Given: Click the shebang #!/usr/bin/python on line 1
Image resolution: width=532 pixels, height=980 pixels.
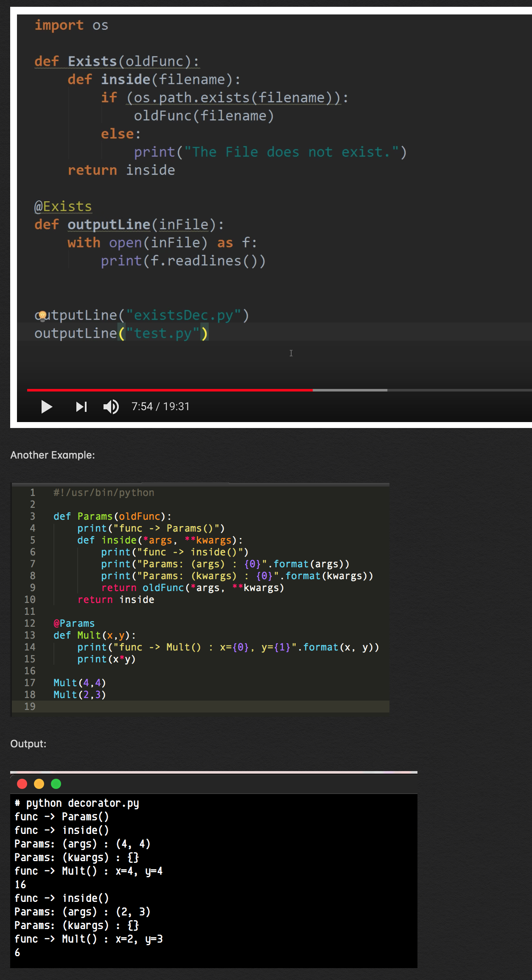Looking at the screenshot, I should tap(104, 493).
